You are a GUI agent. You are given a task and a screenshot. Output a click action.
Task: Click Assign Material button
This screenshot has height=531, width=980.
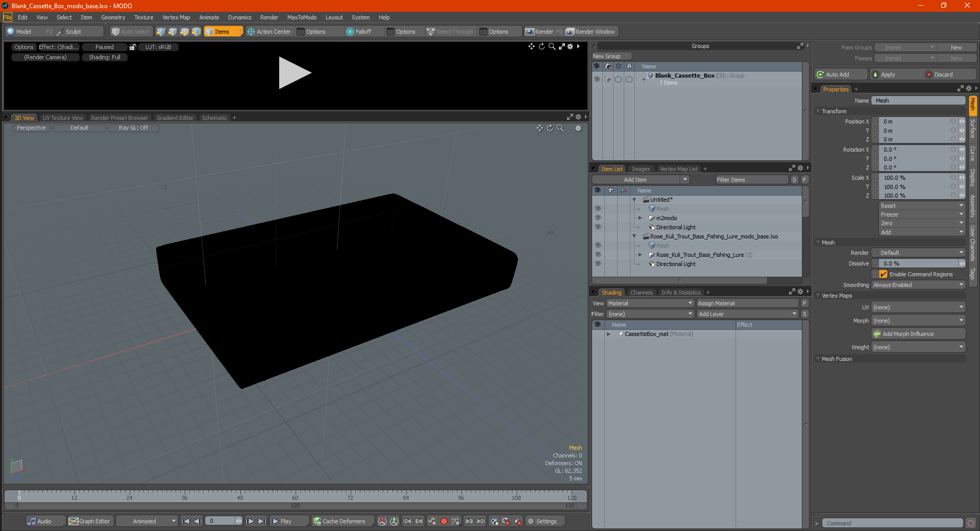click(x=747, y=303)
